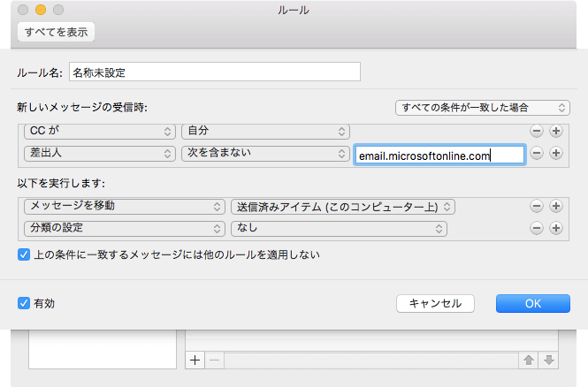588x387 pixels.
Task: Move rule up with up arrow
Action: tap(529, 360)
